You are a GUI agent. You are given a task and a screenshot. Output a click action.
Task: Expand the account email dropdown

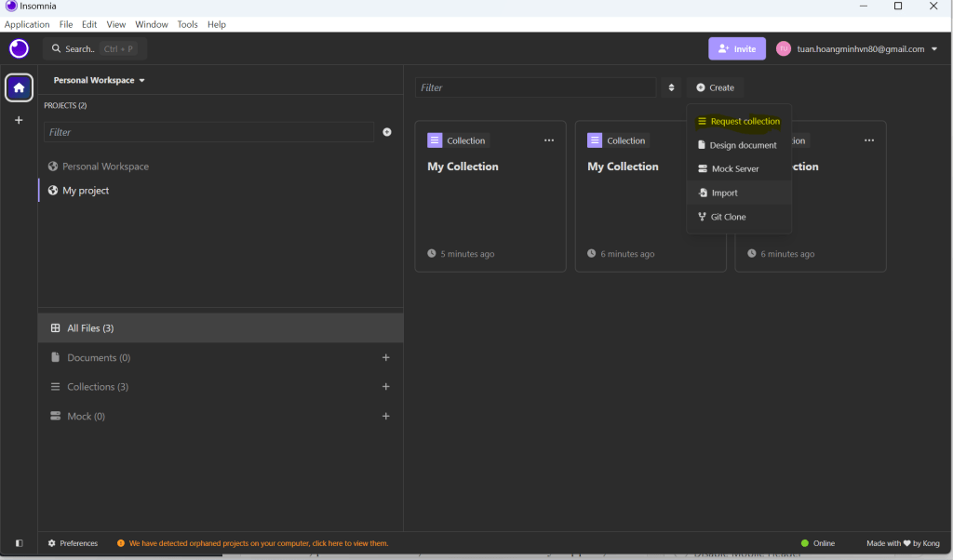click(x=934, y=49)
